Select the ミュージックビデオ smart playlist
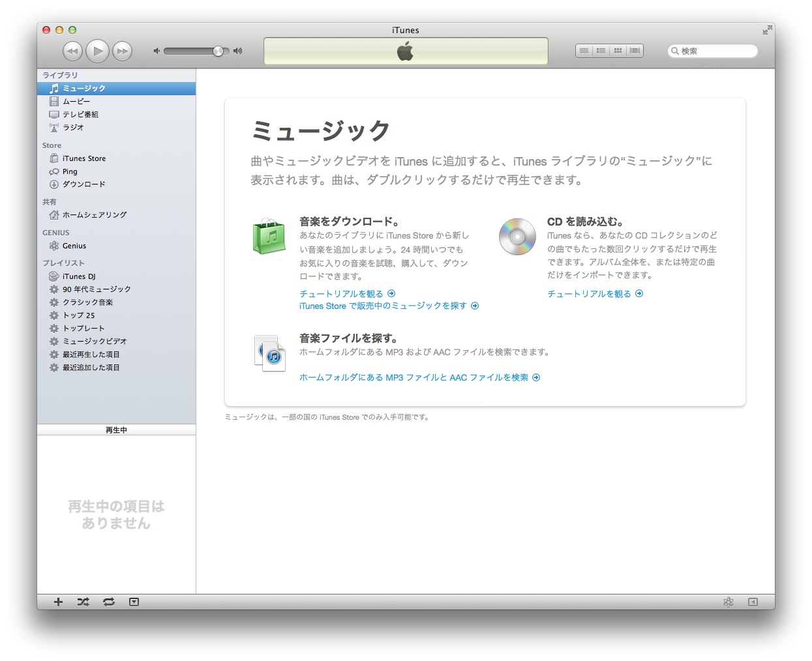Viewport: 812px width, 661px height. click(116, 342)
